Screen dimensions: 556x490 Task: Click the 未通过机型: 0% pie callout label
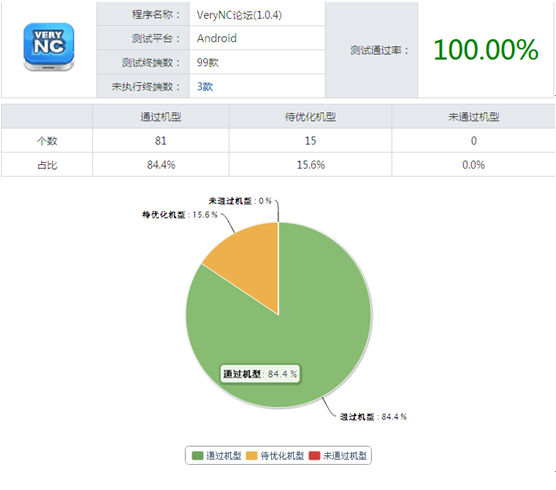[x=240, y=201]
